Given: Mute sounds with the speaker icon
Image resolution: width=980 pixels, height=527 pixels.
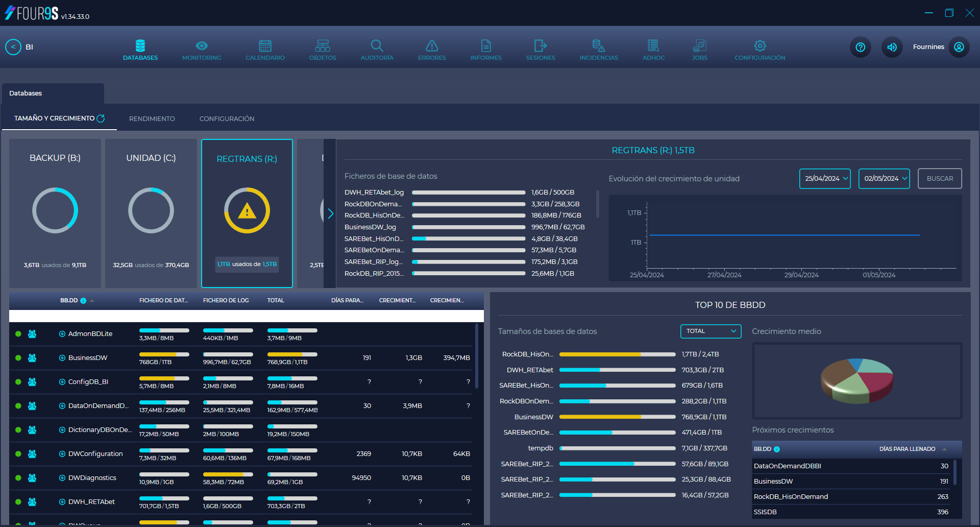Looking at the screenshot, I should 892,47.
